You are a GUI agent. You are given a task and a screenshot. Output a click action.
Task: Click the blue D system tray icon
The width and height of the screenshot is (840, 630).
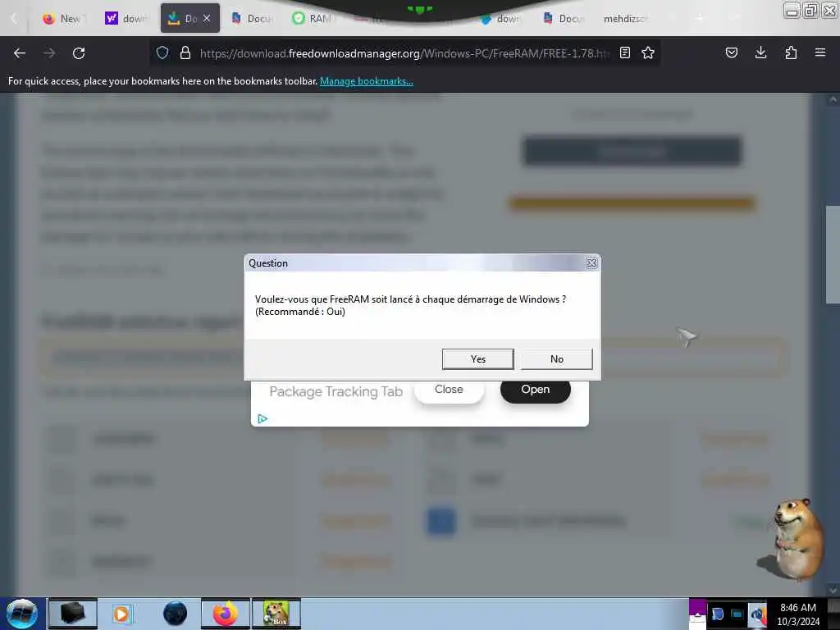[x=718, y=614]
